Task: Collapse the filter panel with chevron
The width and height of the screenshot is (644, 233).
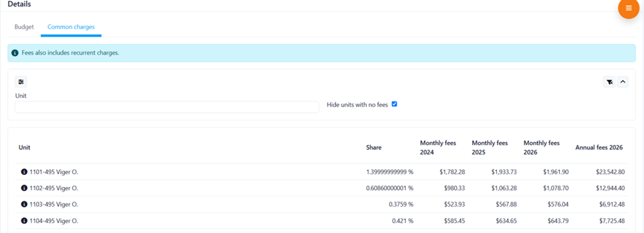Action: (623, 82)
